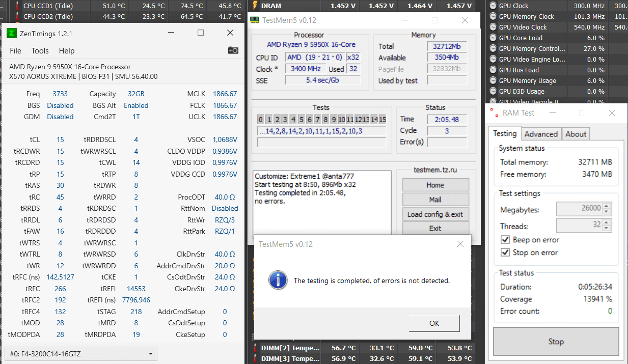The image size is (628, 364).
Task: Click the DIMM[3] temperature thermometer icon
Action: click(x=255, y=359)
